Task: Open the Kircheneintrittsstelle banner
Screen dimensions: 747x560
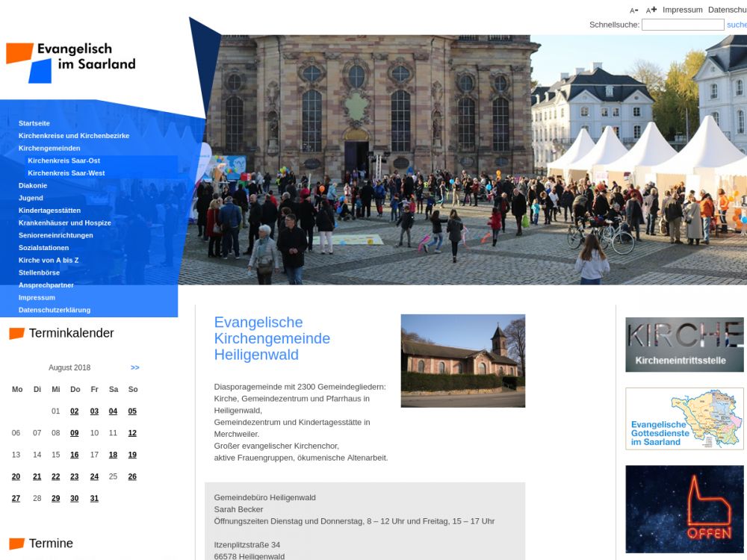Action: tap(684, 344)
